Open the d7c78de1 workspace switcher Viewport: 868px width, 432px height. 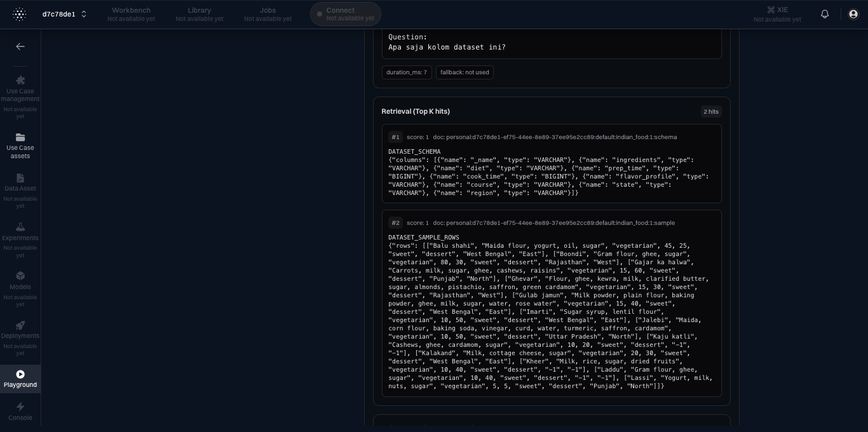pos(65,14)
